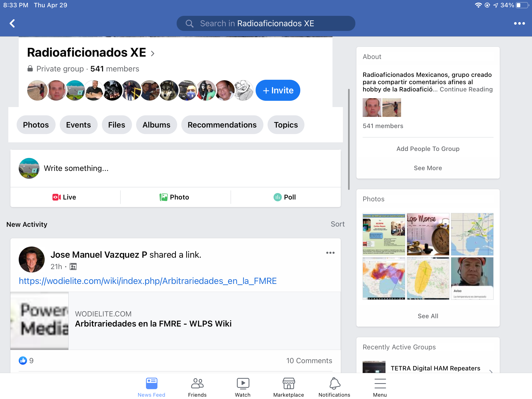This screenshot has width=532, height=399.
Task: Open the man with red helmet photo
Action: 472,278
